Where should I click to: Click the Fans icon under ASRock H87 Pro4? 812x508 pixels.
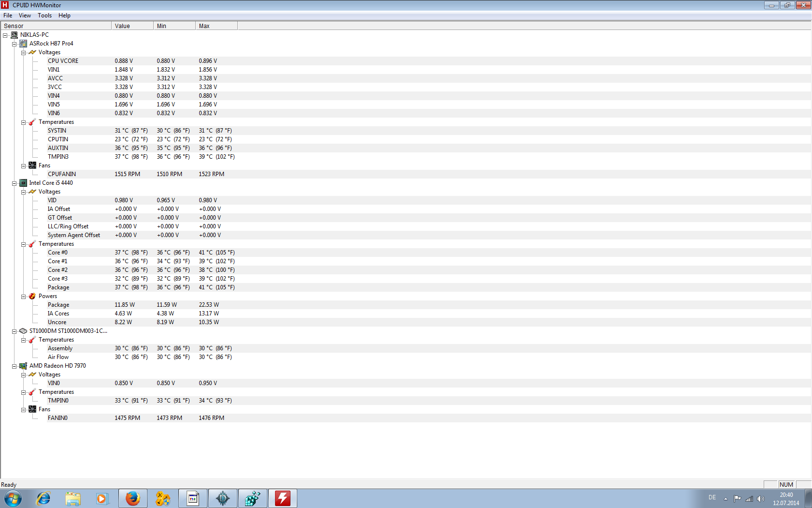(32, 165)
